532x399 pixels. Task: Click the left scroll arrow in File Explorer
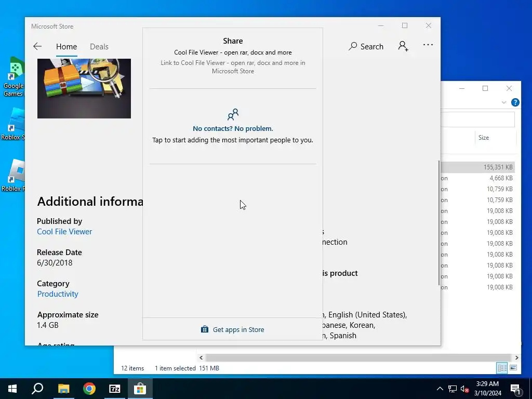point(201,357)
